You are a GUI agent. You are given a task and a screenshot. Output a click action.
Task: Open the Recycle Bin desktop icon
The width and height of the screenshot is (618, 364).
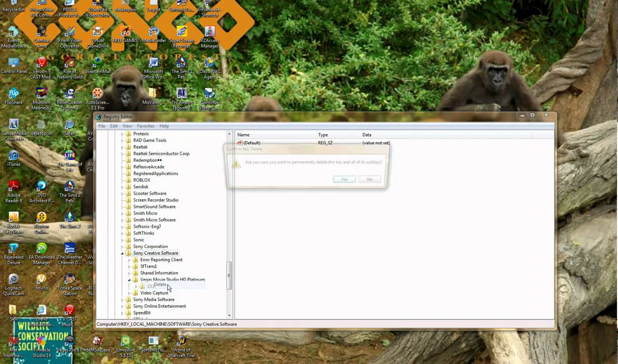[14, 7]
